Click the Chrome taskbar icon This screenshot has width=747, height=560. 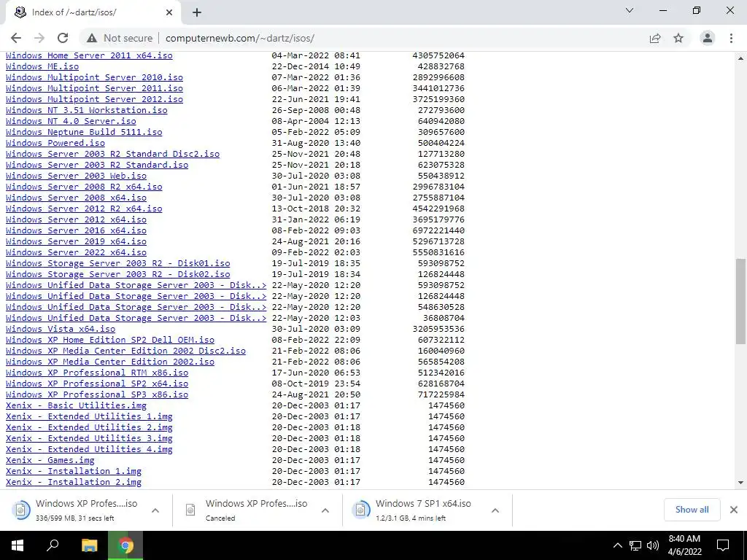point(125,545)
